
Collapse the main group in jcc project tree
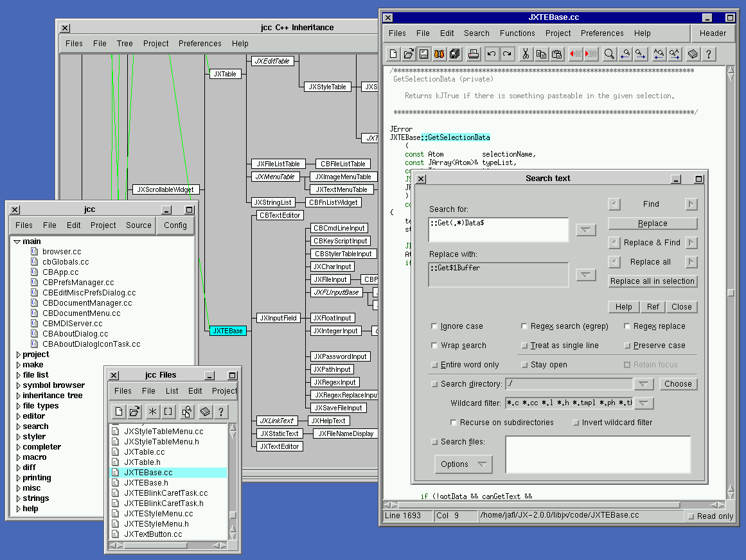click(17, 241)
